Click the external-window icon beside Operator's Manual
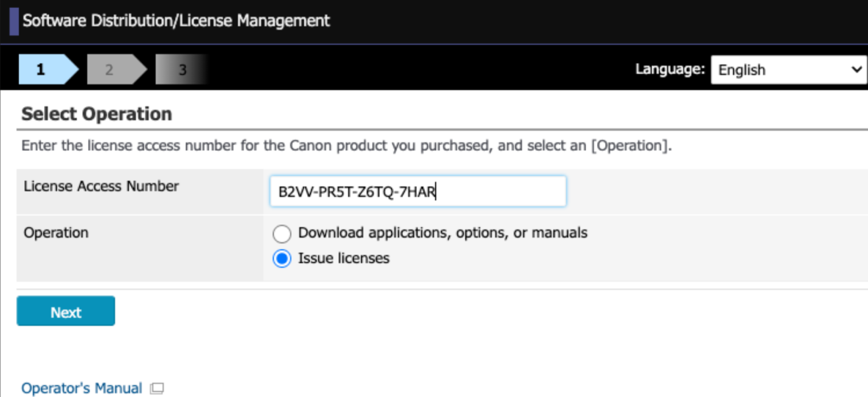Screen dimensions: 868x397 point(157,388)
